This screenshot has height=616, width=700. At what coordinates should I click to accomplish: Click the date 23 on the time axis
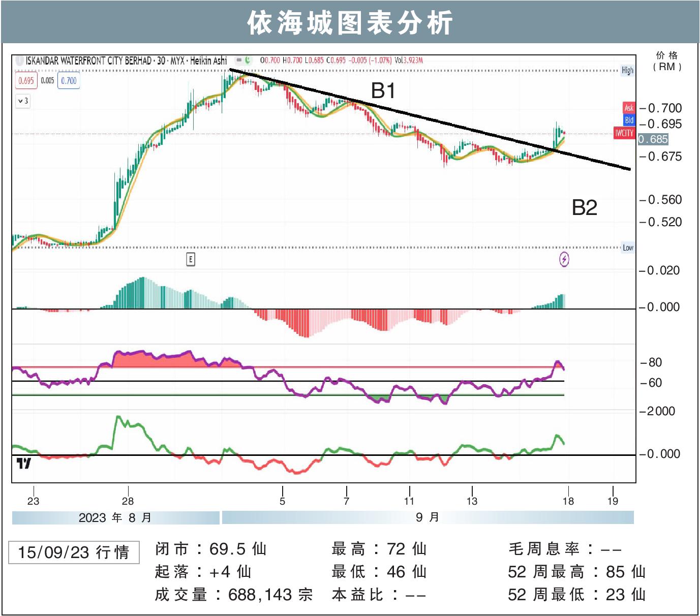tap(33, 501)
